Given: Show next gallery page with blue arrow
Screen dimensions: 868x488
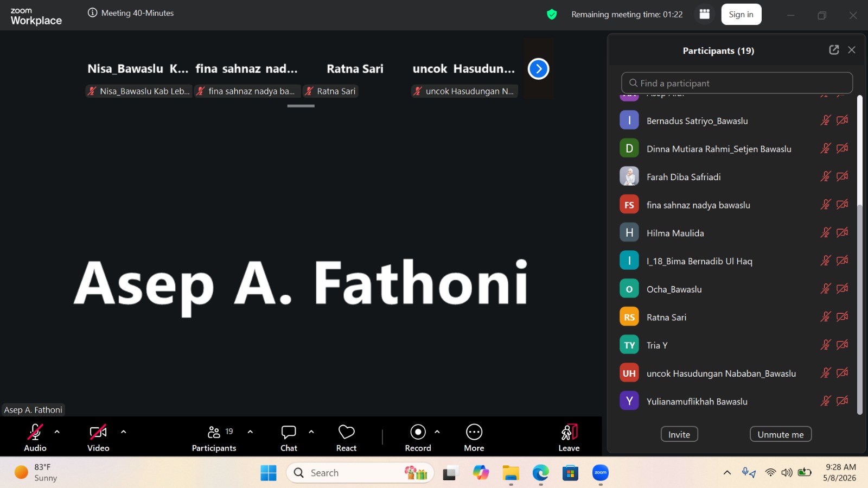Looking at the screenshot, I should pos(539,69).
